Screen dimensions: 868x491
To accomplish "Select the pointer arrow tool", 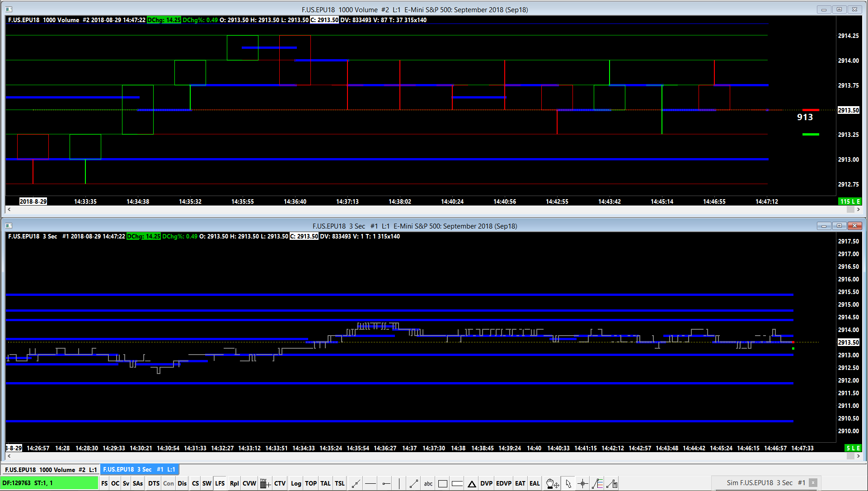I will click(x=568, y=484).
